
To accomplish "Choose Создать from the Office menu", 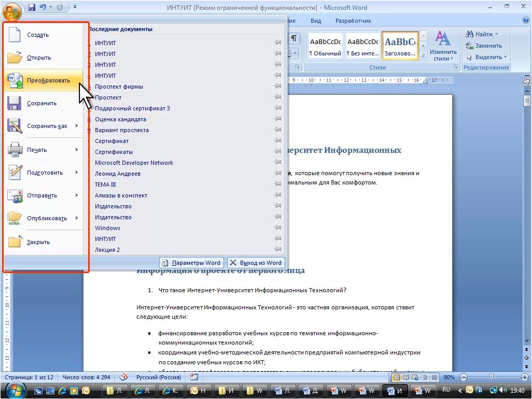I will [44, 35].
